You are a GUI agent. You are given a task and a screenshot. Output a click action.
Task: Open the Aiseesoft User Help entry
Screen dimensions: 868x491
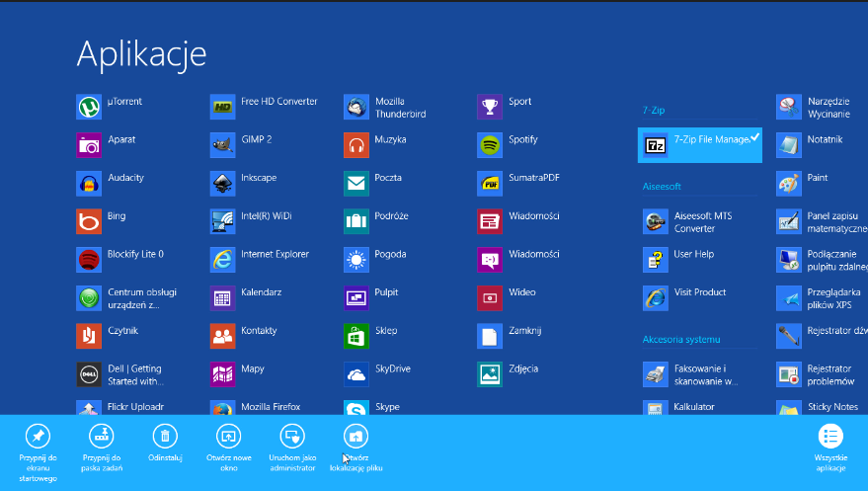pyautogui.click(x=656, y=260)
